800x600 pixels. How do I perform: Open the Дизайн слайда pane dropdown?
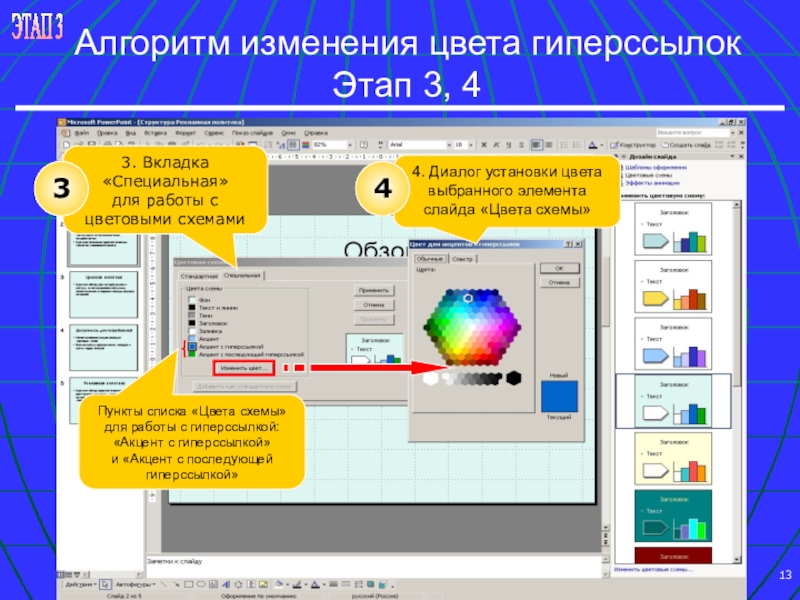(733, 157)
